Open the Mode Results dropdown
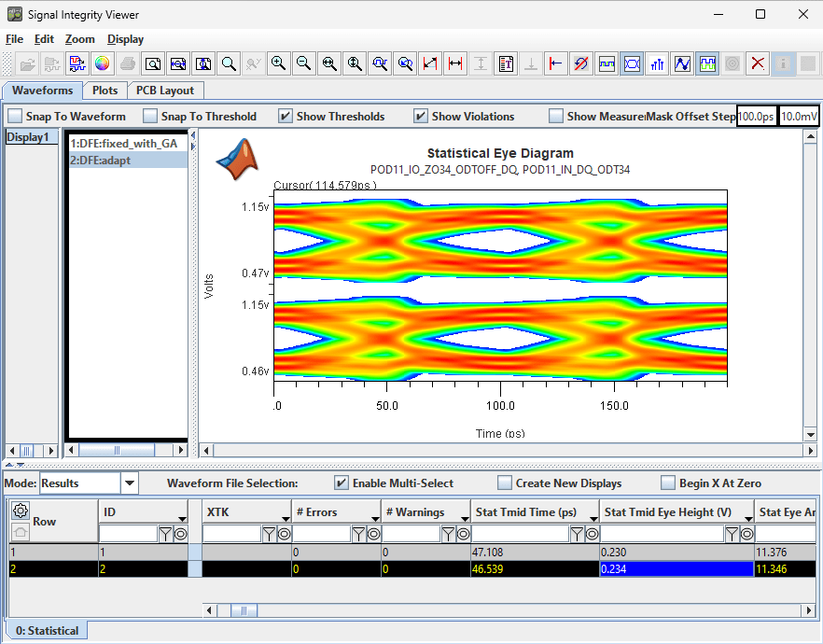 tap(130, 483)
